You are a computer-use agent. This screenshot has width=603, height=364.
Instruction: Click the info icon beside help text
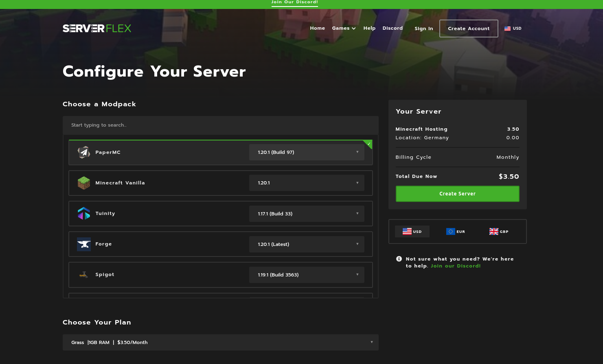(x=399, y=259)
